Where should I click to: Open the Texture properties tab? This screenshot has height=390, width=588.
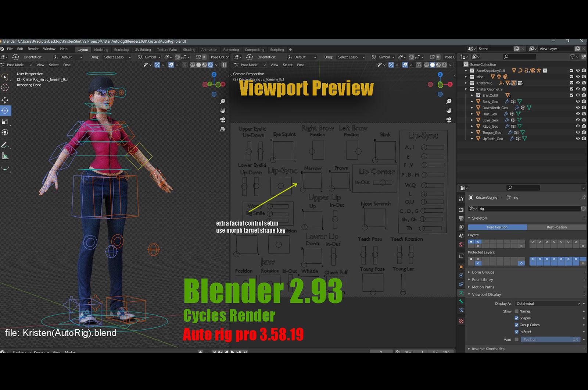tap(461, 321)
